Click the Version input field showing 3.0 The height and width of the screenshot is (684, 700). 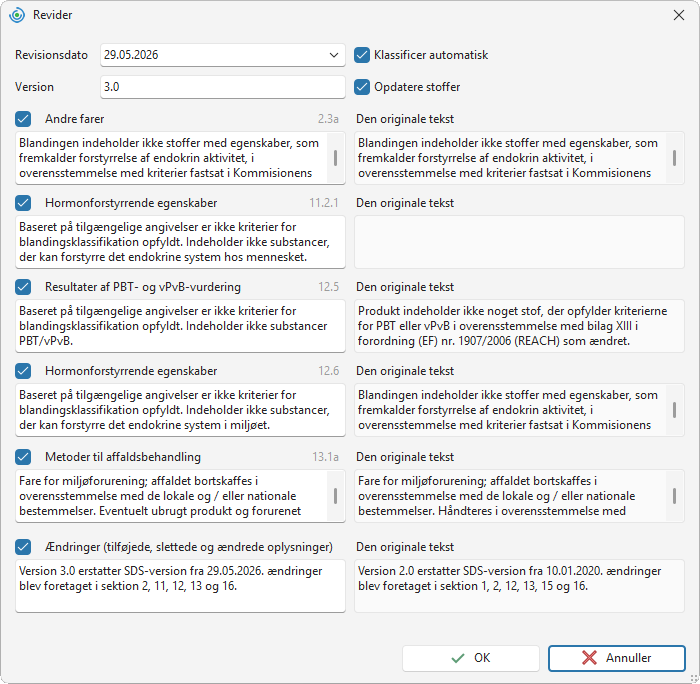click(x=222, y=87)
